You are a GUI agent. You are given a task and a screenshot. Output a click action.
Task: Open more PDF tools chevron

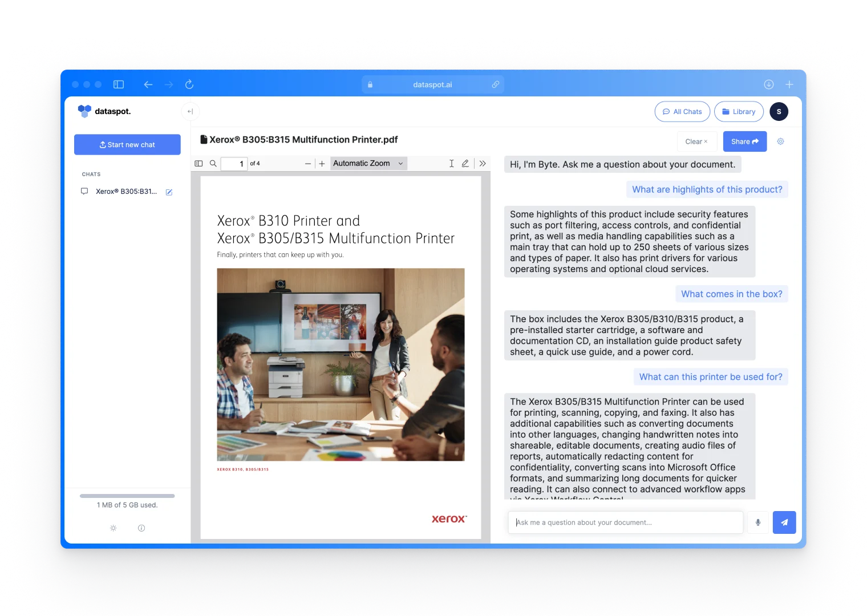(483, 164)
